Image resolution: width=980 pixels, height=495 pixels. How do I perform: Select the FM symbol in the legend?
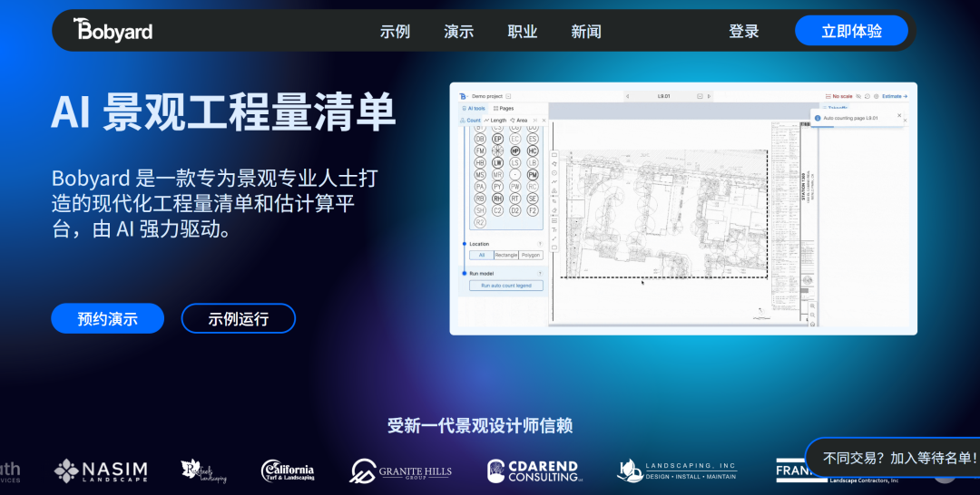click(x=480, y=151)
